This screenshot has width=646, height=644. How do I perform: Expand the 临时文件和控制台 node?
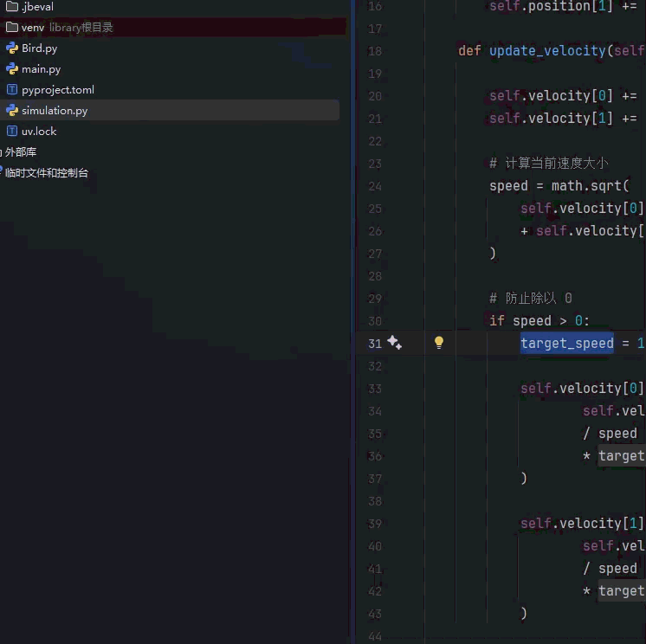[x=47, y=173]
